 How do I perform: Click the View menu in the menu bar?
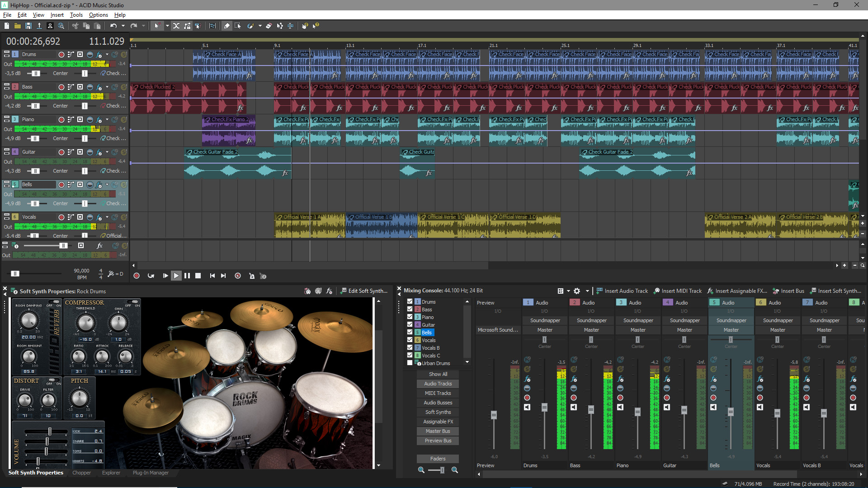(x=37, y=14)
